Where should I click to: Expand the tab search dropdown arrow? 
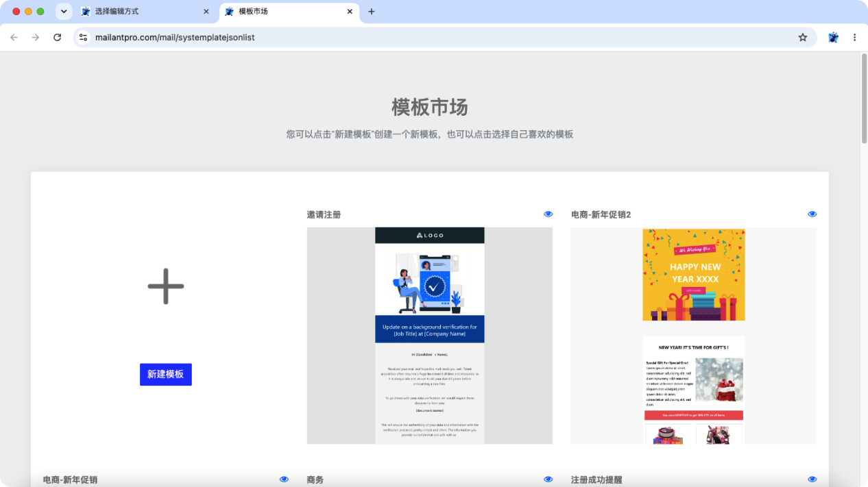[64, 12]
